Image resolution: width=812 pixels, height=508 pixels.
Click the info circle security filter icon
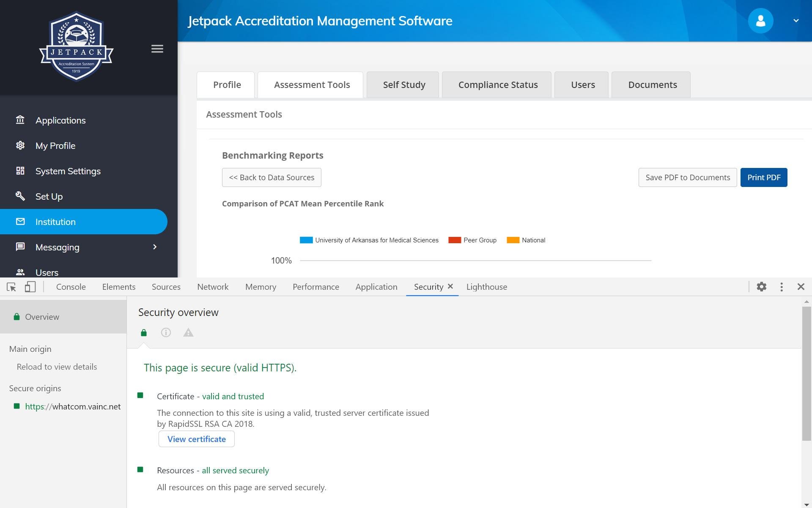pos(166,333)
